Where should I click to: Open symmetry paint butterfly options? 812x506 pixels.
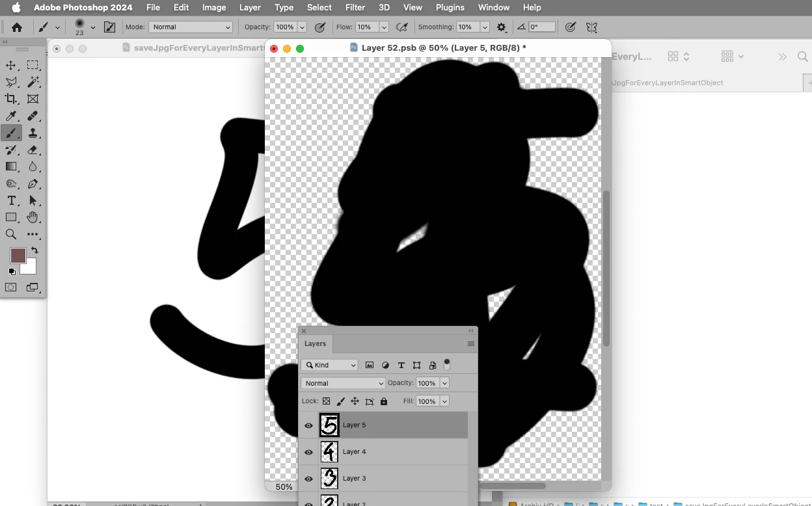click(x=591, y=27)
